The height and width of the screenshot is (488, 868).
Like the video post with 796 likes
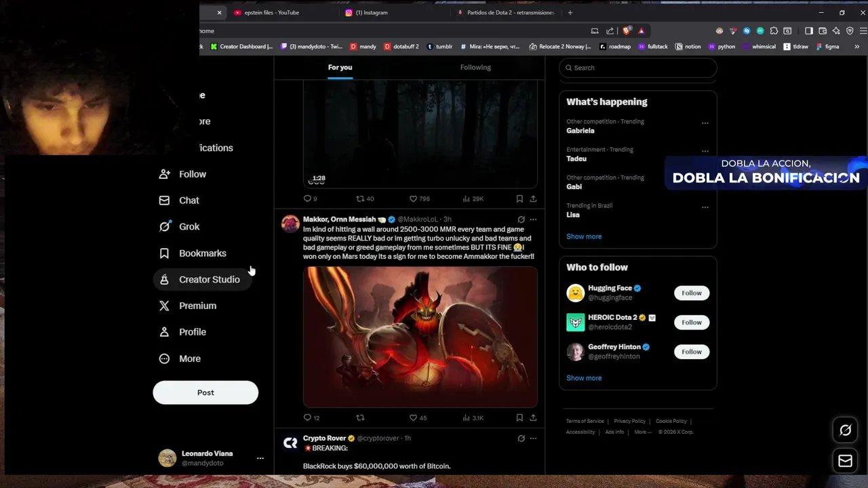(x=419, y=199)
